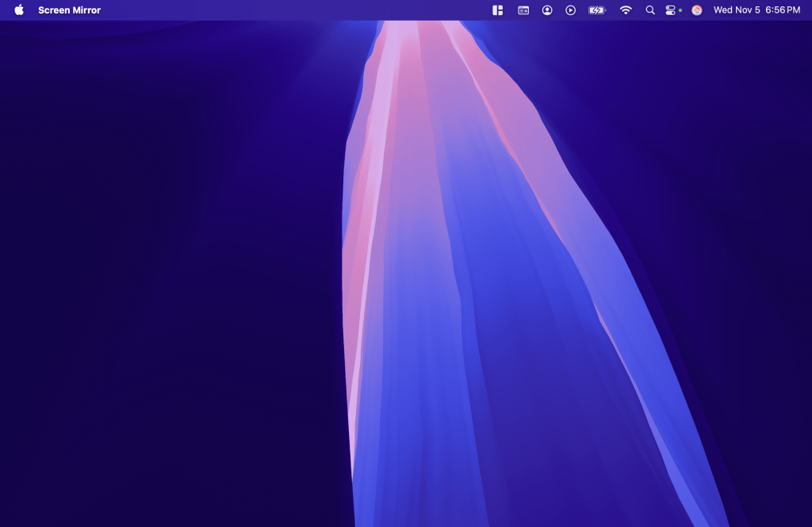This screenshot has height=527, width=812.
Task: Open the Screen Mirror app menu
Action: pyautogui.click(x=69, y=10)
